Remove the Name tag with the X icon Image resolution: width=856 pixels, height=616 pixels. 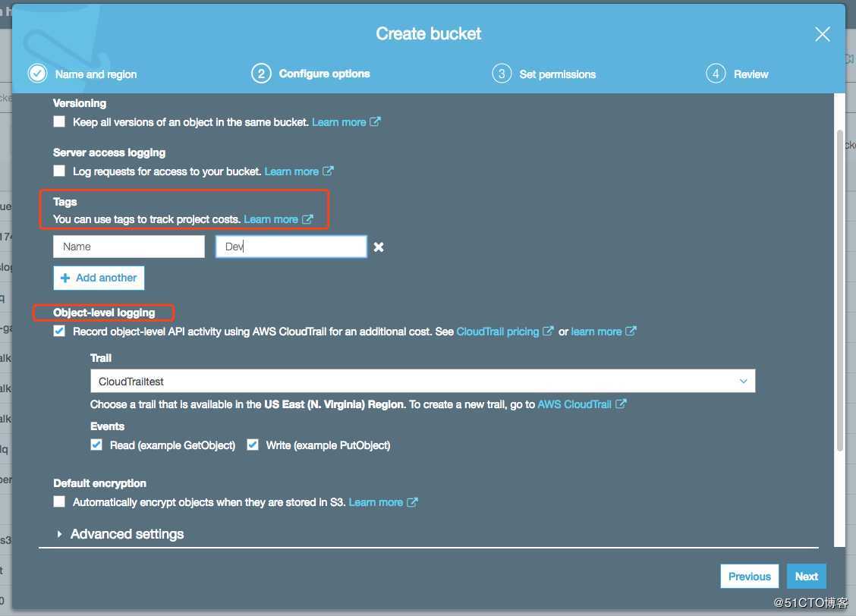pos(379,247)
